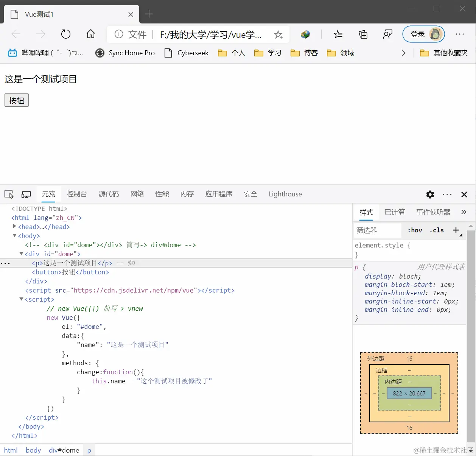Toggle the :hov element state panel

[415, 230]
